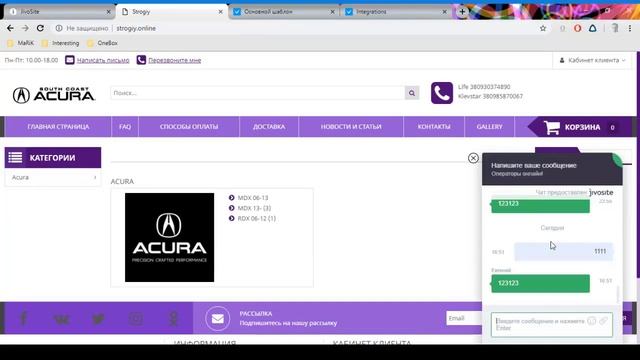Go back to previous browser page

10,28
